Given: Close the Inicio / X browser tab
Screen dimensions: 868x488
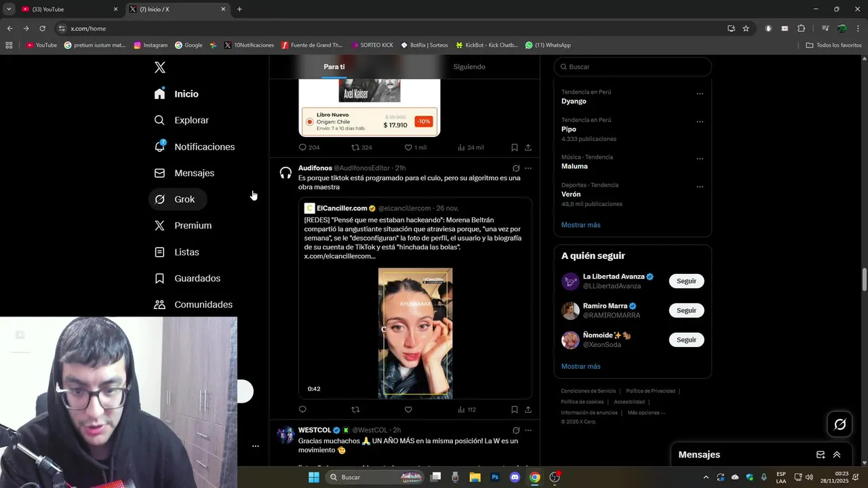Looking at the screenshot, I should click(223, 9).
